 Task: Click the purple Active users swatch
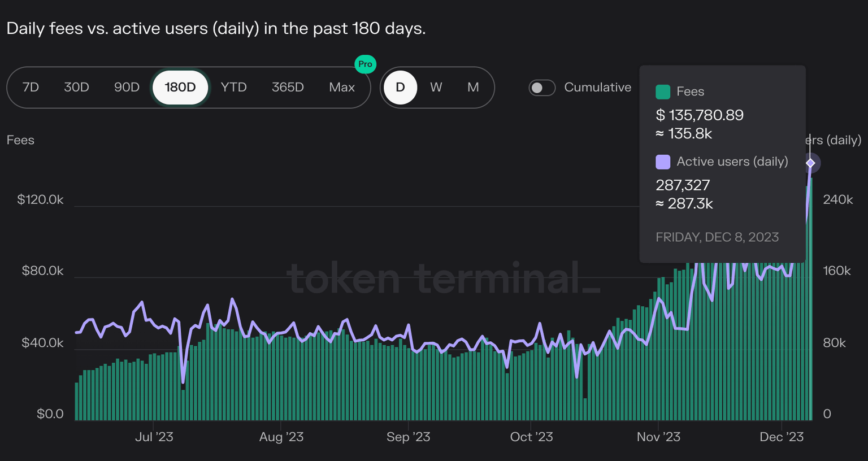coord(663,162)
